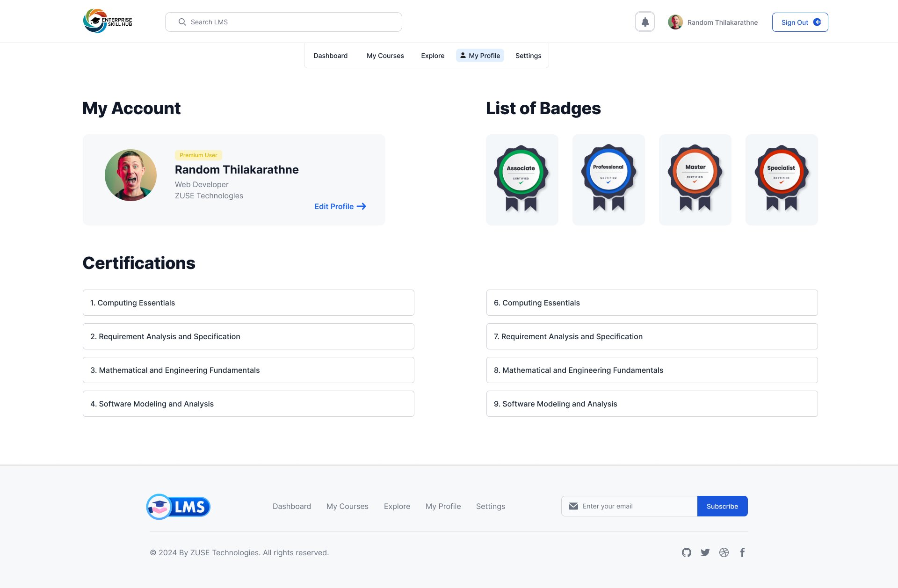Click the Edit Profile link
Image resolution: width=898 pixels, height=588 pixels.
340,206
